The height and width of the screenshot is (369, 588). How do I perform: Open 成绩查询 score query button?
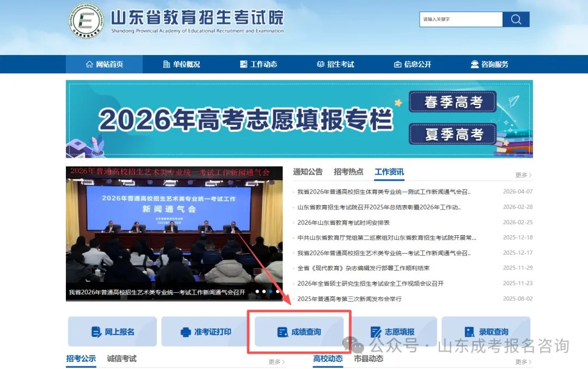tap(299, 331)
